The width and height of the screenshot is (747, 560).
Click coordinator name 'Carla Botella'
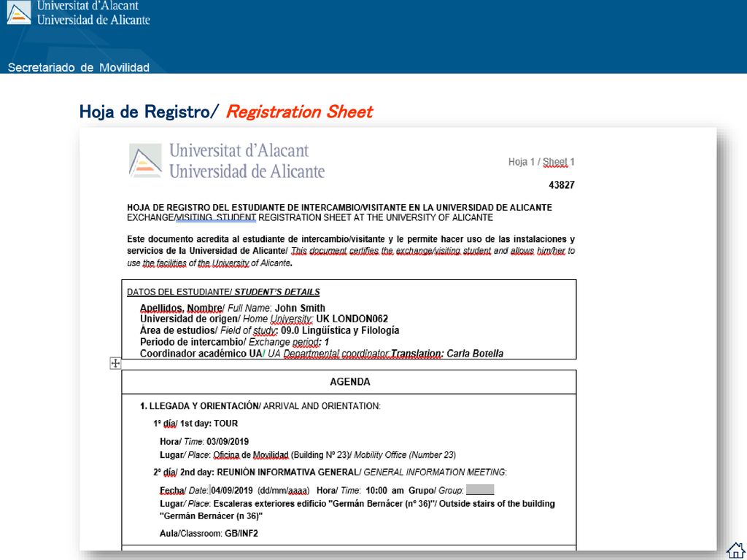coord(475,354)
